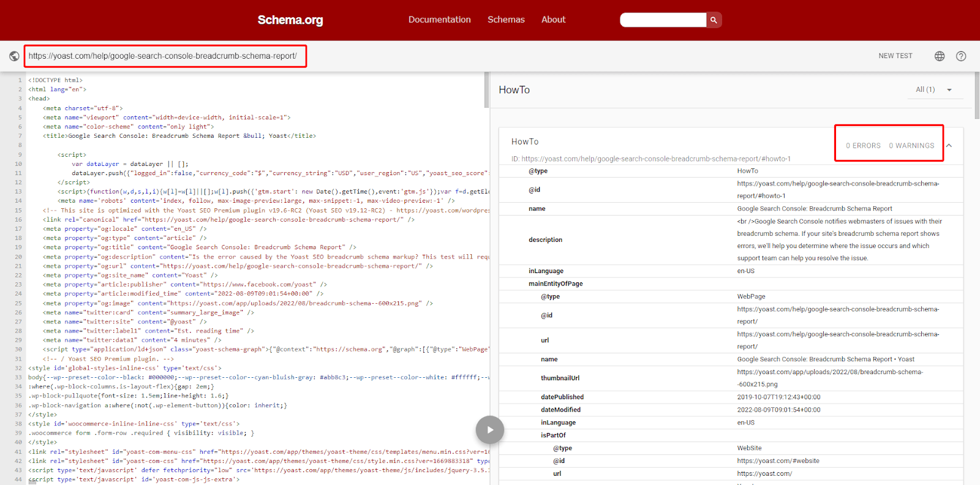The image size is (980, 485).
Task: Click the thumbnailUrl property label
Action: coord(560,378)
